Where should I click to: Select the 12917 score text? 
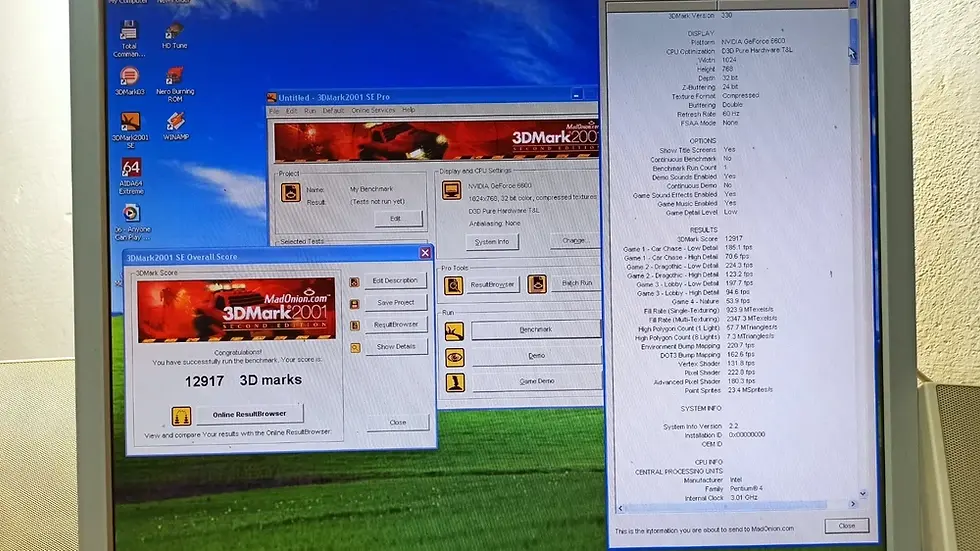pos(204,381)
